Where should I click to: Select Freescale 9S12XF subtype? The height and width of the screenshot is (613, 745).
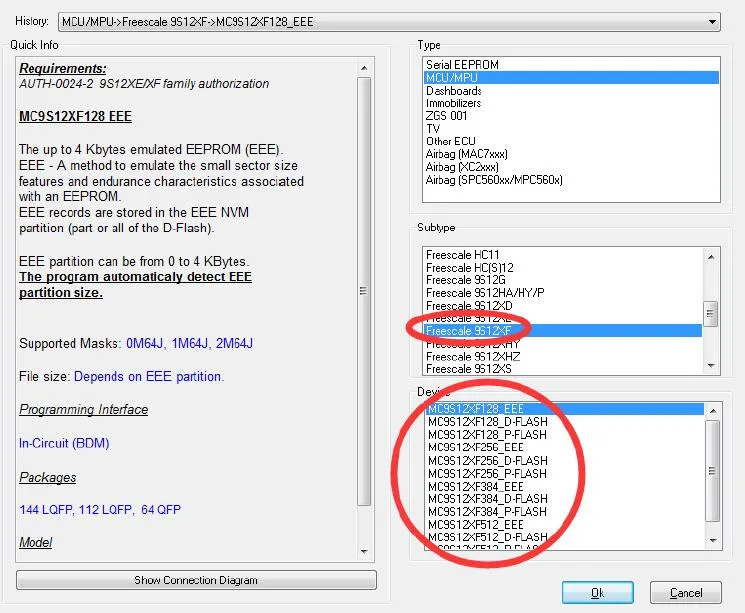[x=563, y=331]
